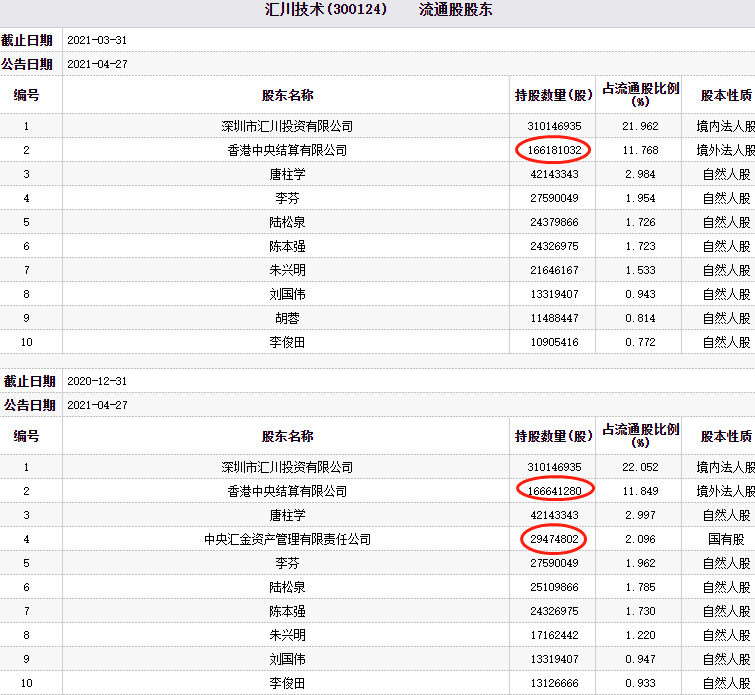Click the percentage 1.723

point(640,246)
